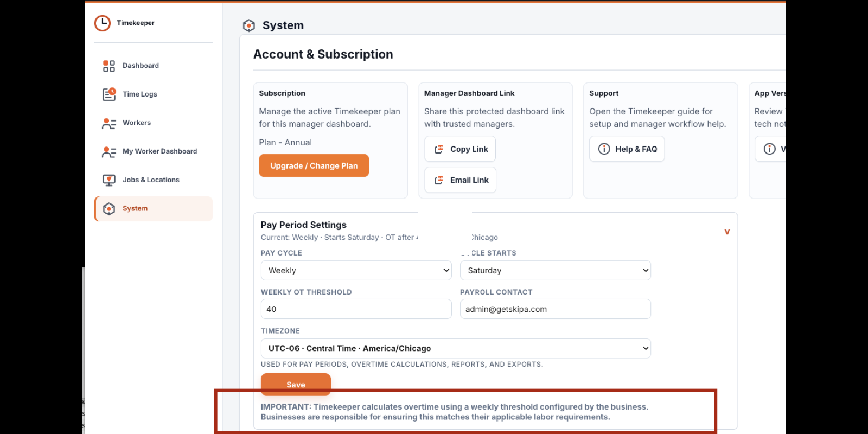The height and width of the screenshot is (434, 868).
Task: Click the PAY CYCLE label
Action: coord(282,253)
